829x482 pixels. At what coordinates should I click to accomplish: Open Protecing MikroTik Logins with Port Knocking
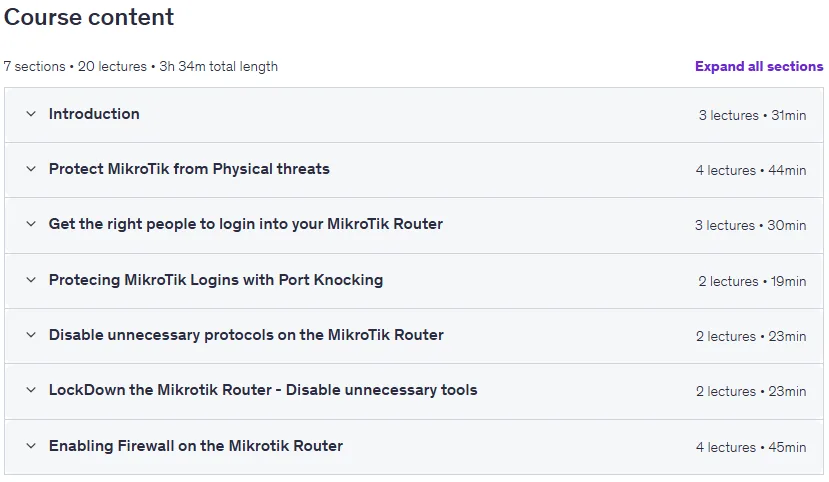216,280
